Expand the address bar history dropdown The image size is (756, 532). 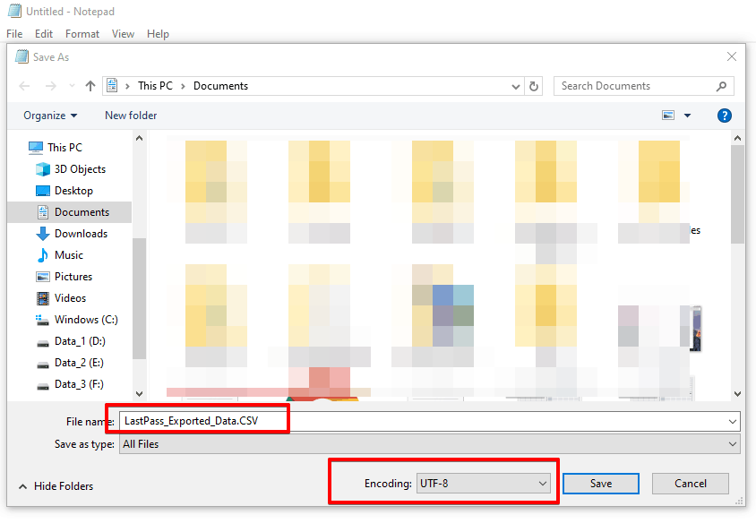coord(515,87)
